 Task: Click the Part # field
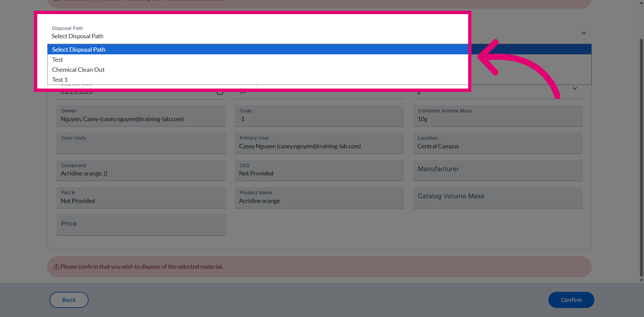tap(141, 198)
